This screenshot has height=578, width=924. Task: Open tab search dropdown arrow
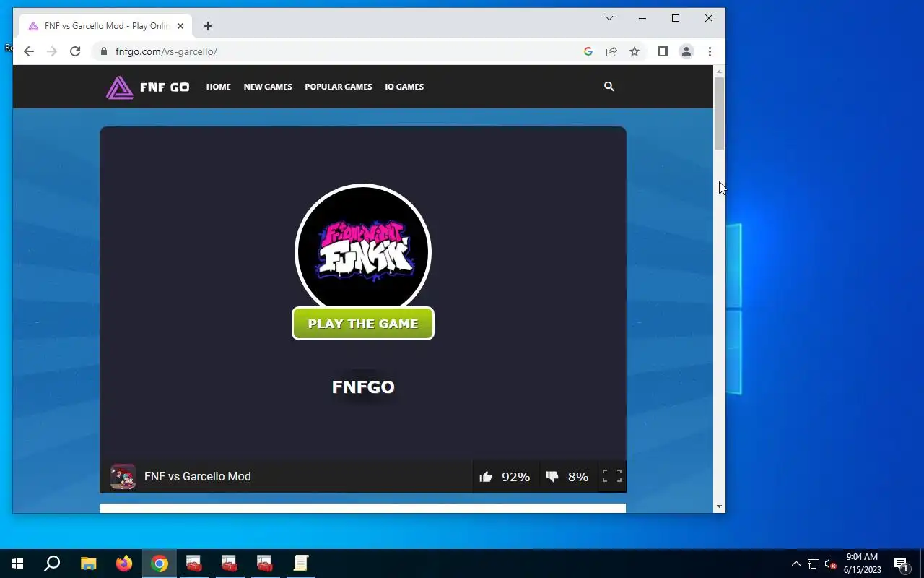pyautogui.click(x=609, y=18)
